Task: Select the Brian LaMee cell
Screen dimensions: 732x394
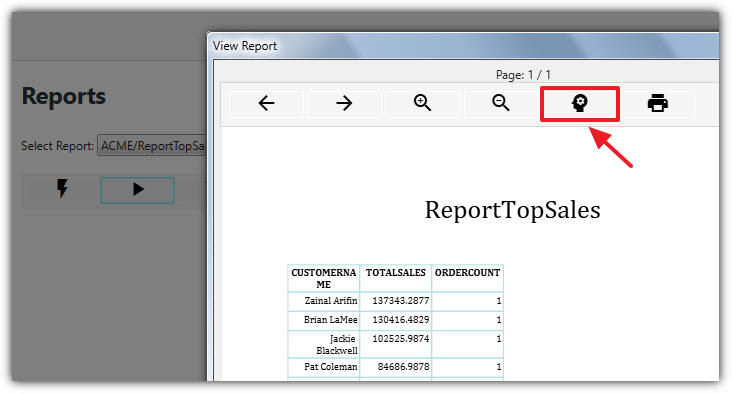Action: click(324, 320)
